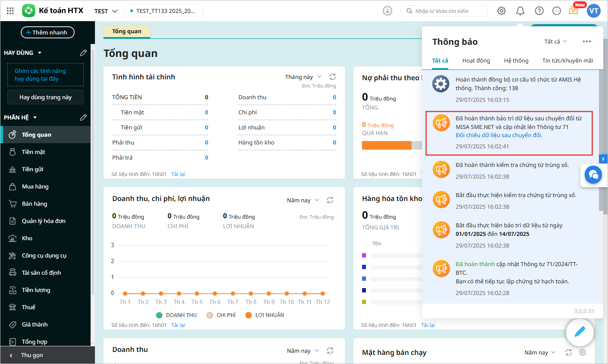Click the Thêm nhanh button
The image size is (608, 364).
(x=47, y=32)
